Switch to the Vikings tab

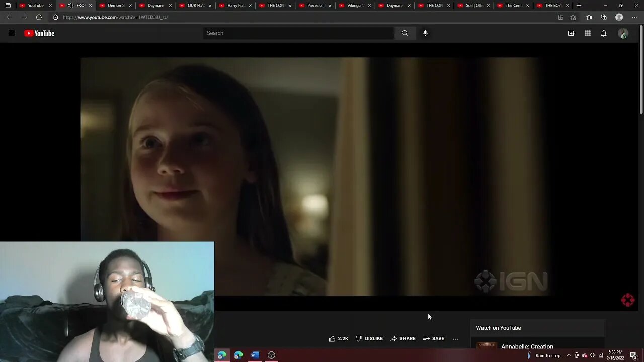(355, 6)
